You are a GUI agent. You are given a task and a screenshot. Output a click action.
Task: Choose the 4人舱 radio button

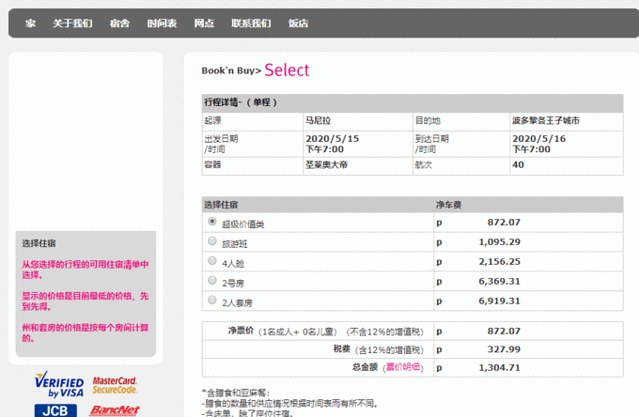click(x=212, y=260)
